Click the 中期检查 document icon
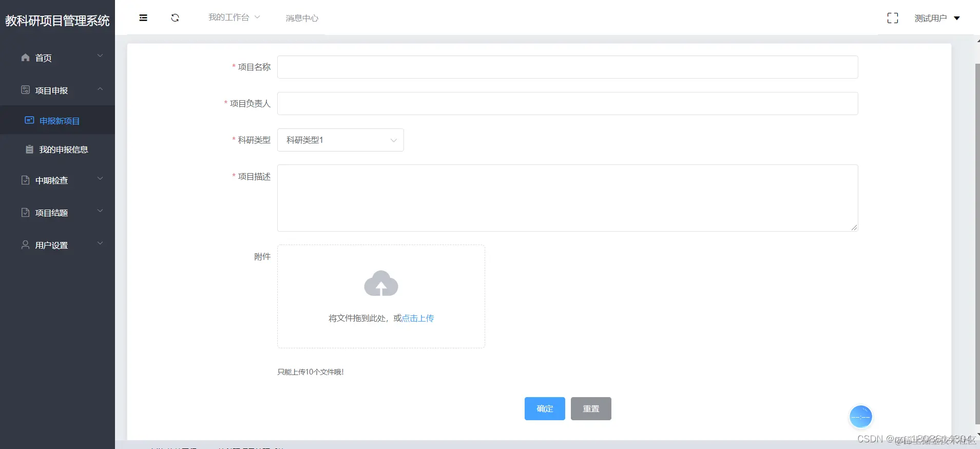Image resolution: width=980 pixels, height=449 pixels. (x=25, y=180)
